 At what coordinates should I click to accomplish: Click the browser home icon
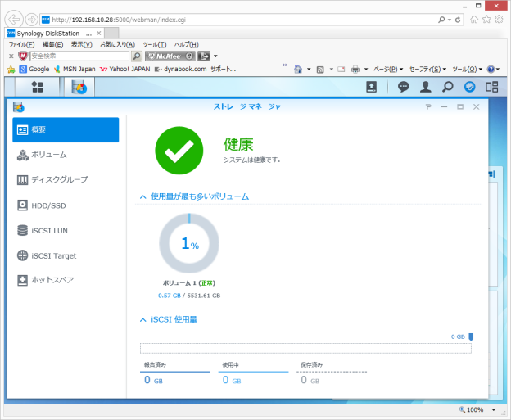click(x=474, y=20)
